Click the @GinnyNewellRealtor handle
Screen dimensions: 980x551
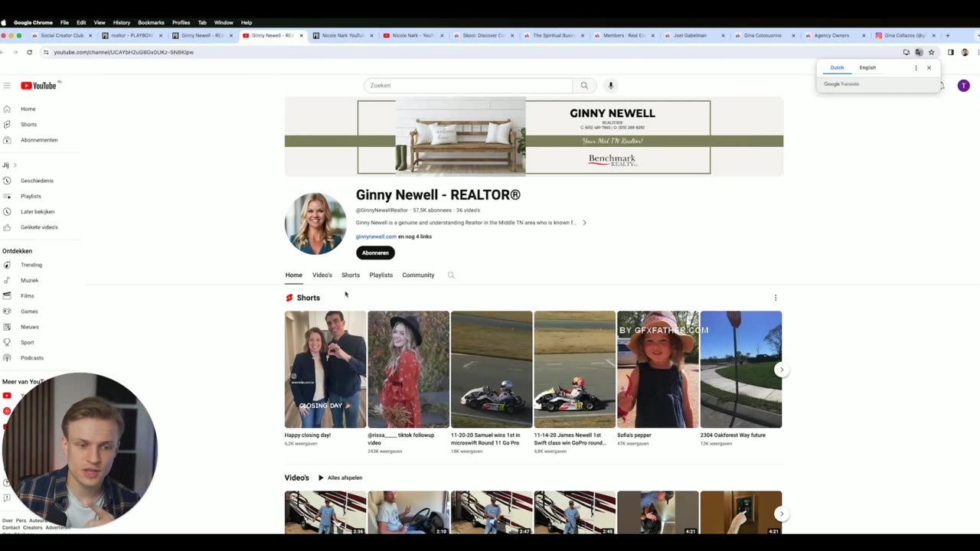(381, 210)
